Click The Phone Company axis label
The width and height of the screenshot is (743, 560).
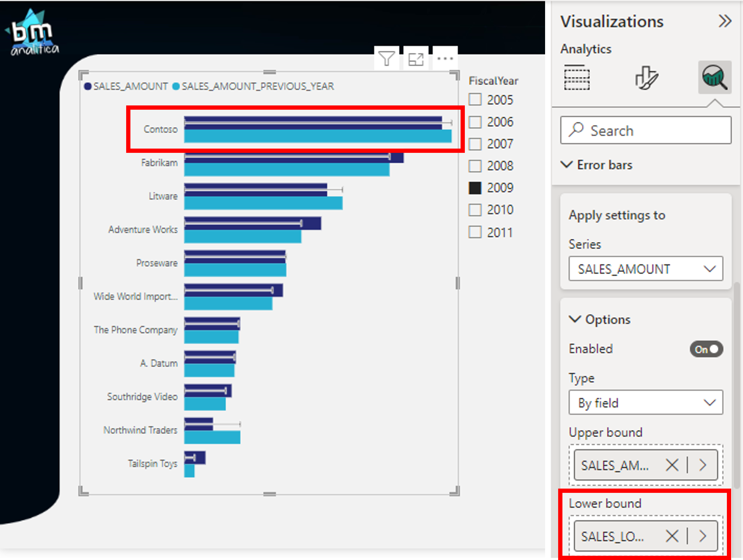[x=136, y=330]
